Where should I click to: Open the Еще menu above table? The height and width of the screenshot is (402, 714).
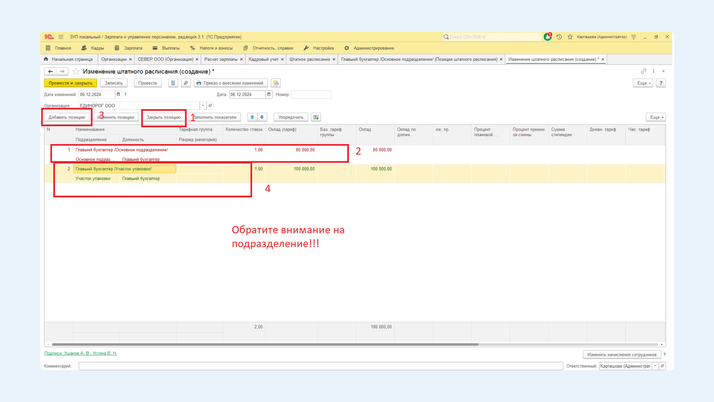click(655, 117)
